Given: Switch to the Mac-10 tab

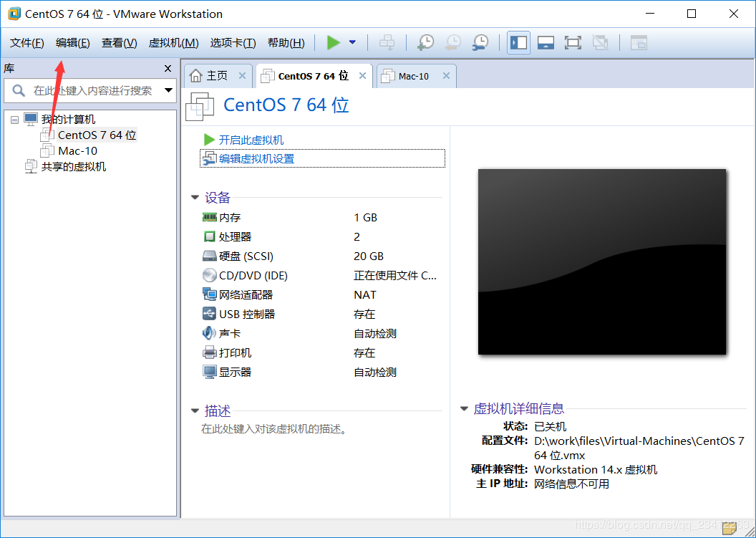Looking at the screenshot, I should 415,75.
